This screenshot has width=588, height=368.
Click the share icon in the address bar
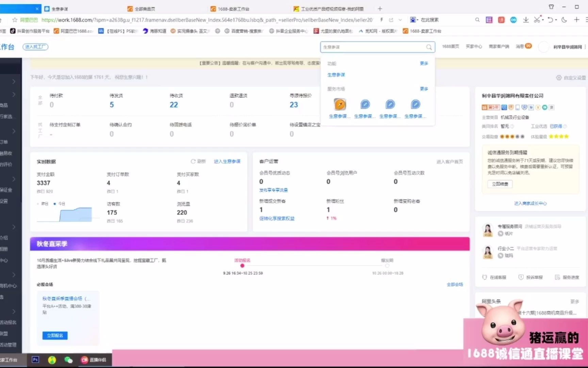click(391, 20)
